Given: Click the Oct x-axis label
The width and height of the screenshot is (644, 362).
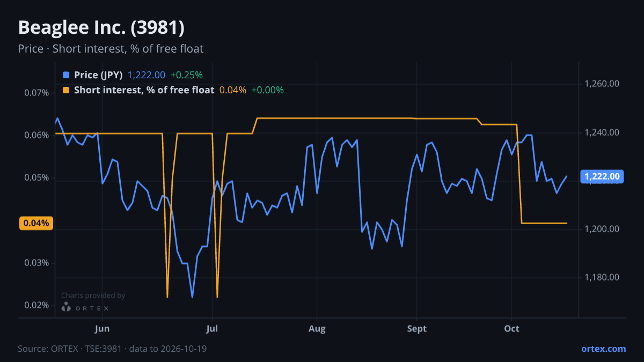Looking at the screenshot, I should tap(512, 329).
